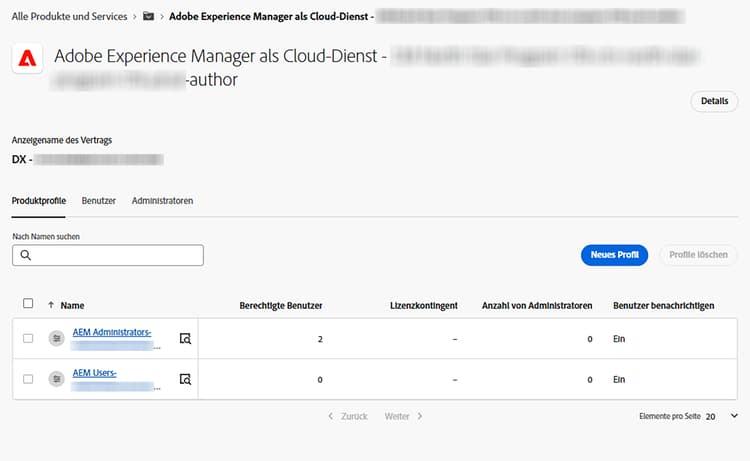Click the Zurück previous-page chevron
Screen dimensions: 750x461
pyautogui.click(x=331, y=416)
